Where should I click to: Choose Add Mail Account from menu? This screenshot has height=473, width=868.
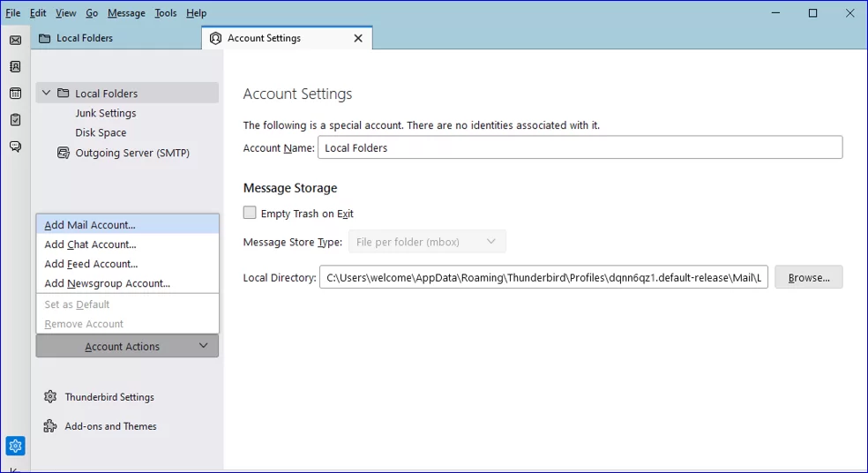click(127, 224)
